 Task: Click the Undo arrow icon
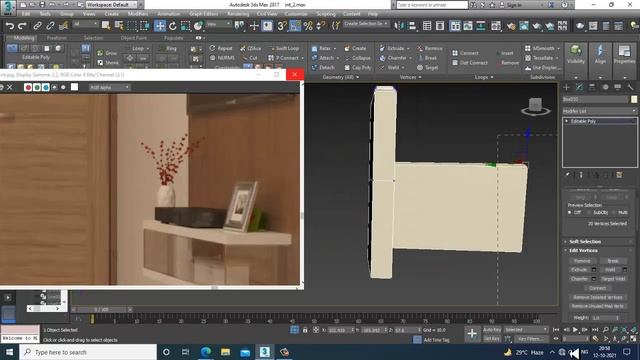pyautogui.click(x=9, y=26)
